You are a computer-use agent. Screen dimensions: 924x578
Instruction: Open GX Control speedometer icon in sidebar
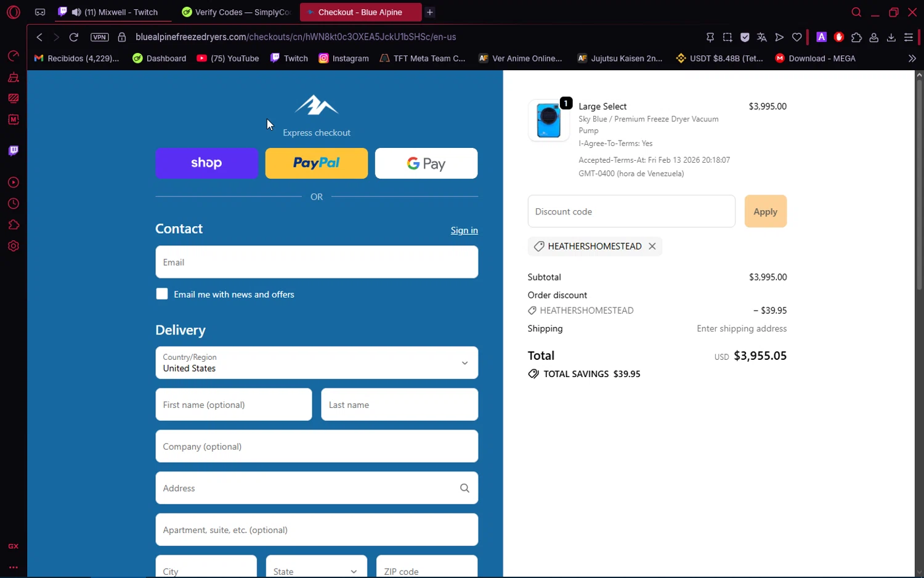pyautogui.click(x=14, y=56)
